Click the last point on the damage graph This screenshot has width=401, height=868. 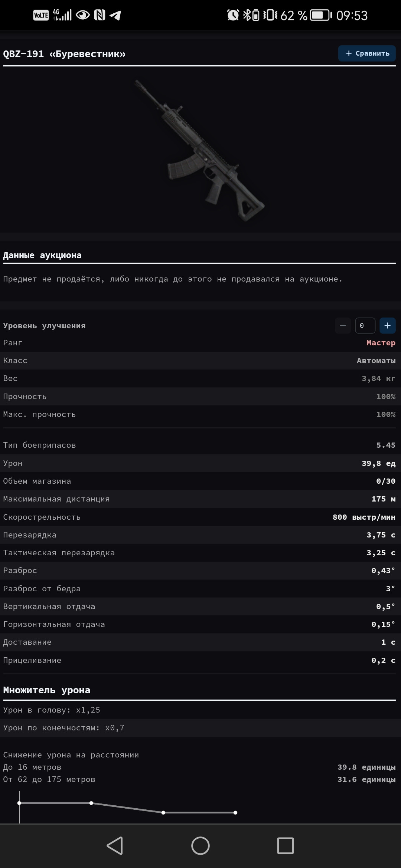(x=235, y=813)
